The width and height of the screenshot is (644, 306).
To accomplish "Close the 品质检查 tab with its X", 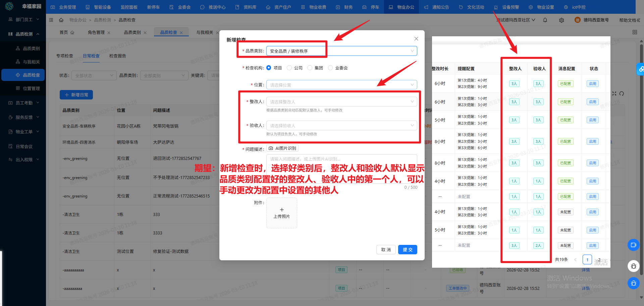I will coord(181,33).
